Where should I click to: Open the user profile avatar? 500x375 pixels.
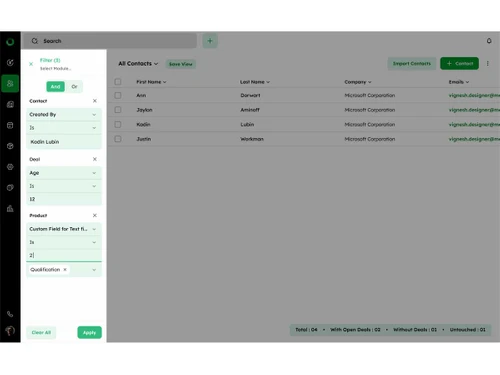pyautogui.click(x=10, y=331)
